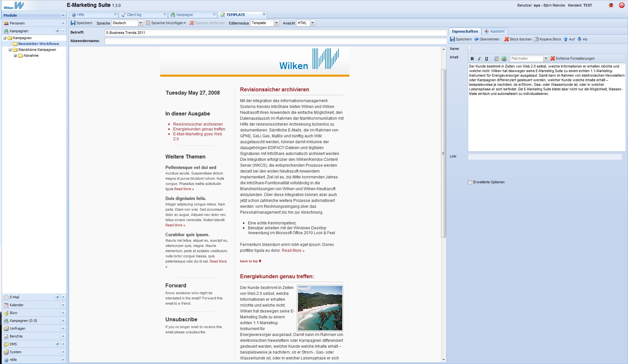
Task: Switch to the Client log tab
Action: [134, 15]
